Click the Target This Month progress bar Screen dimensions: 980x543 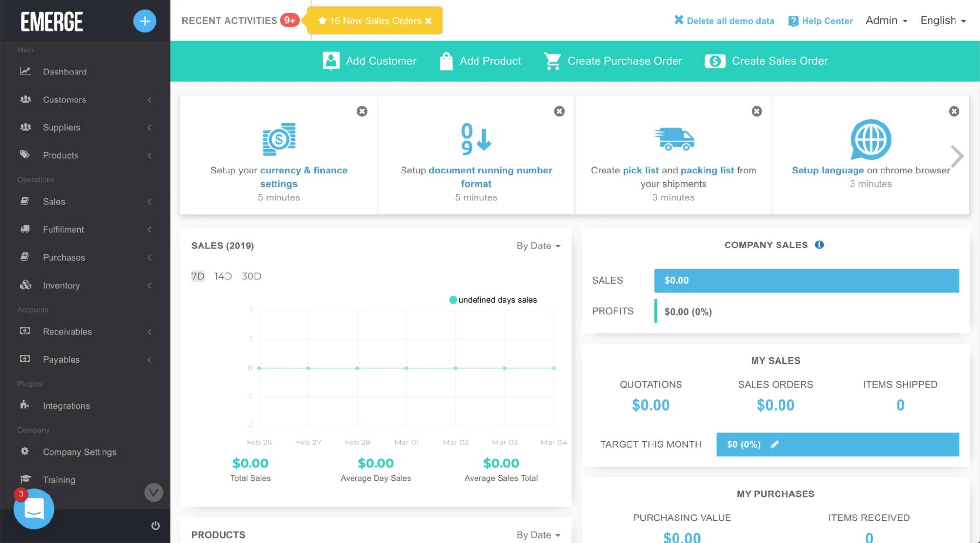tap(837, 444)
